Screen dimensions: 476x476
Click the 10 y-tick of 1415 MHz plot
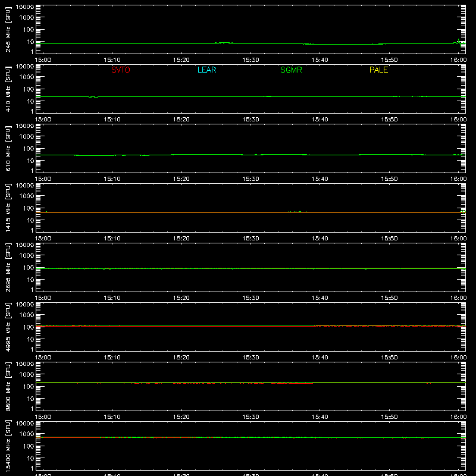pyautogui.click(x=30, y=220)
